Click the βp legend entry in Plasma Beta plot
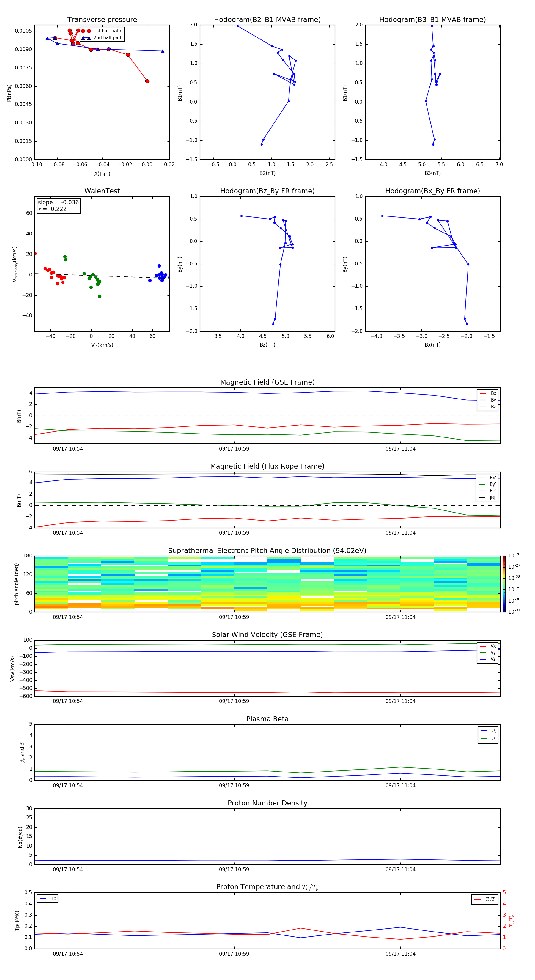The image size is (535, 980). (x=488, y=731)
